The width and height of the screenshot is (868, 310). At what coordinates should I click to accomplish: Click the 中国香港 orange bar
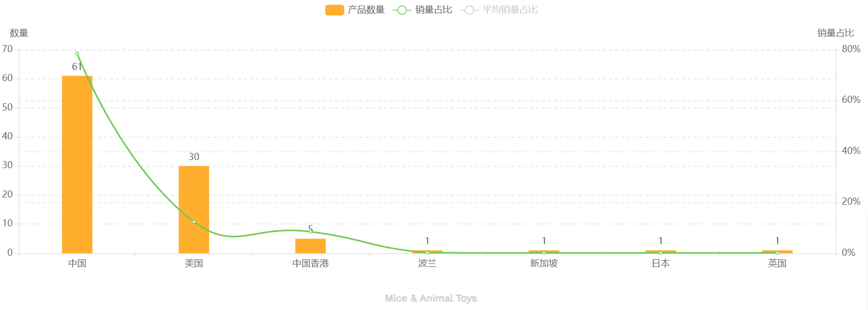(x=310, y=246)
